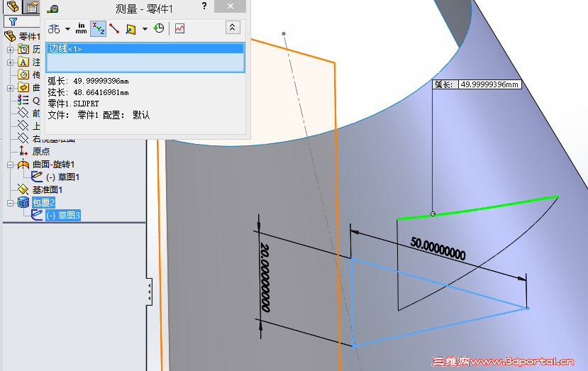Viewport: 588px width, 371px height.
Task: Switch to the FeatureManager design tree tab
Action: [x=12, y=7]
